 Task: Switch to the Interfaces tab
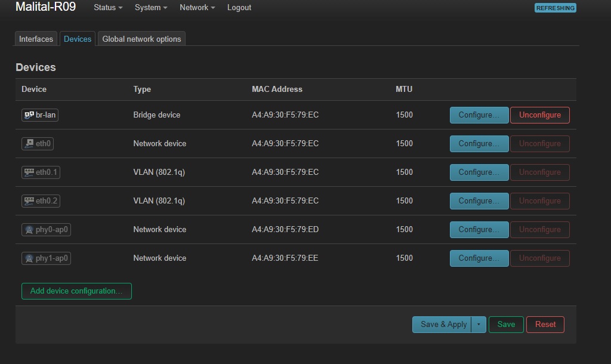36,39
